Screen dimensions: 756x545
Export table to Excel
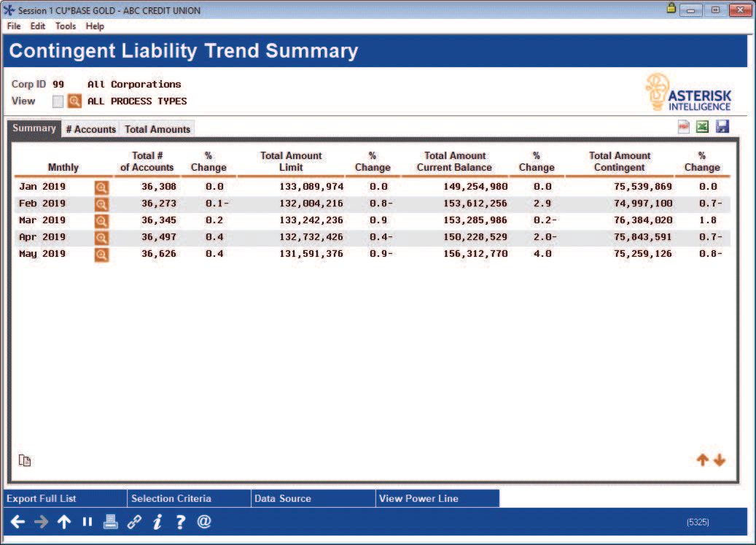pos(703,127)
